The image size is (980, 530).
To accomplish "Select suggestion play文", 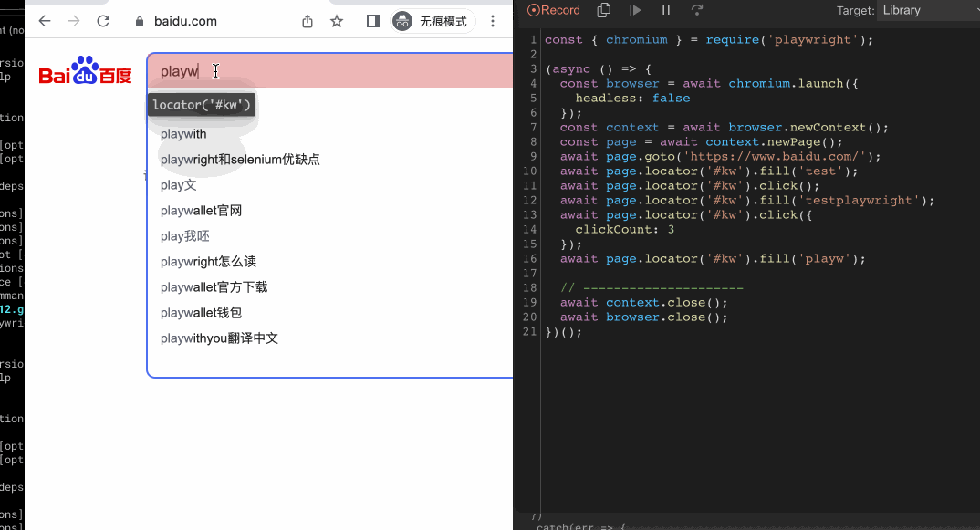I will click(x=178, y=185).
